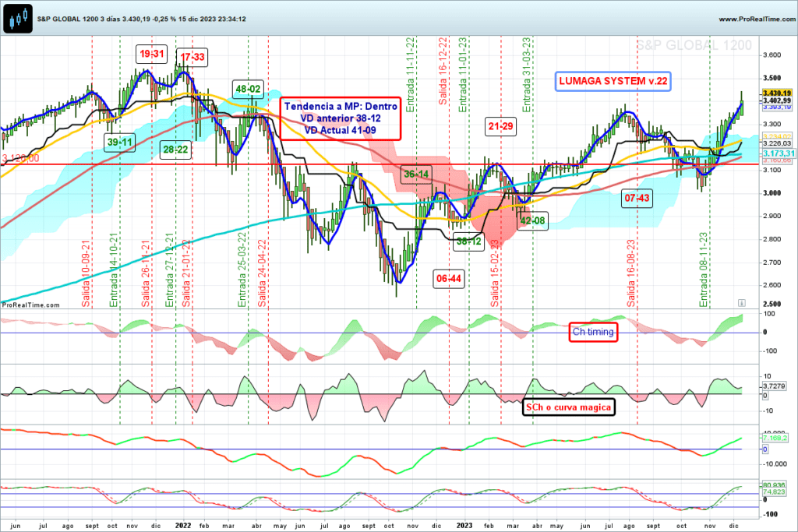Screen dimensions: 798x532
Task: Click the green 7.168,2 indicator value tag
Action: coord(775,438)
